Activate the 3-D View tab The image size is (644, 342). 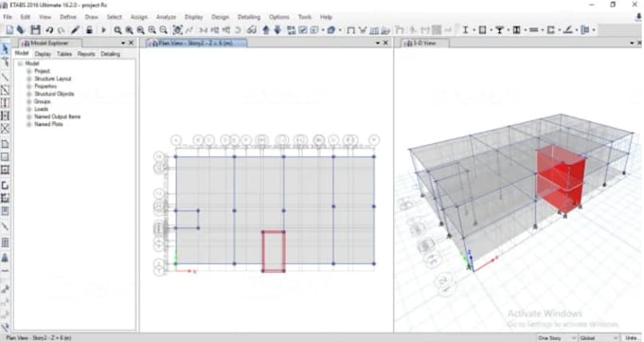[x=425, y=43]
